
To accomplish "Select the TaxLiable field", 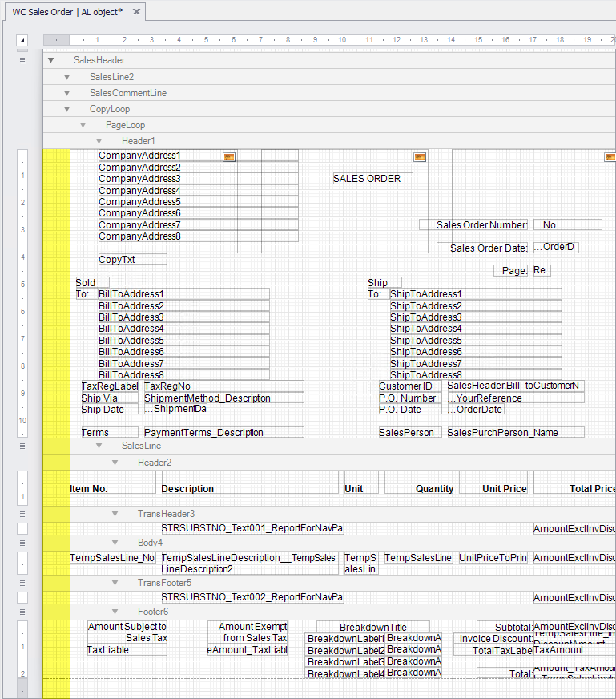I will coord(127,650).
